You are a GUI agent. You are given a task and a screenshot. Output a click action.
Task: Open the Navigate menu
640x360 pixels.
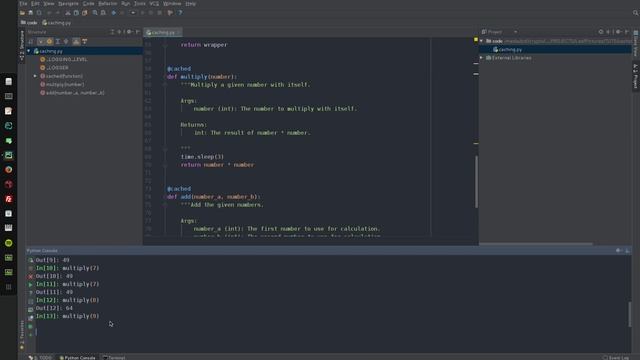point(68,4)
